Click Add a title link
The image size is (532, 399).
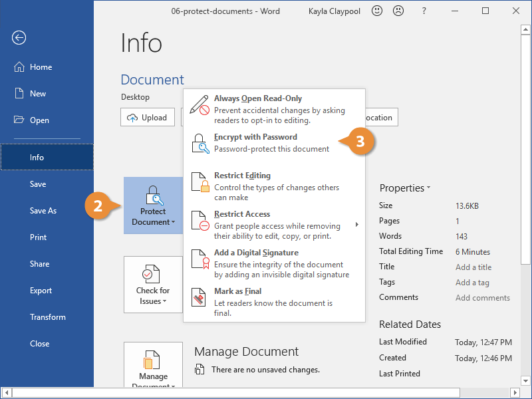tap(473, 267)
